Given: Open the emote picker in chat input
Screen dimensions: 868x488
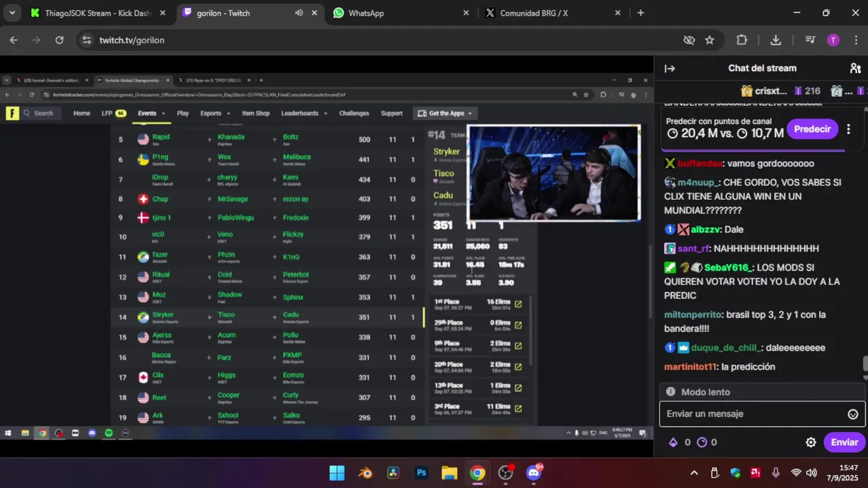Looking at the screenshot, I should click(853, 414).
